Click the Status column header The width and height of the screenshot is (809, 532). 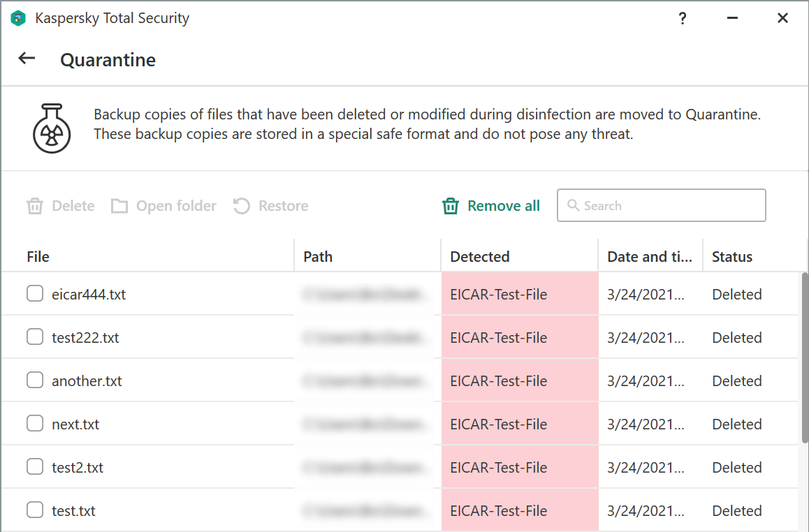[732, 257]
